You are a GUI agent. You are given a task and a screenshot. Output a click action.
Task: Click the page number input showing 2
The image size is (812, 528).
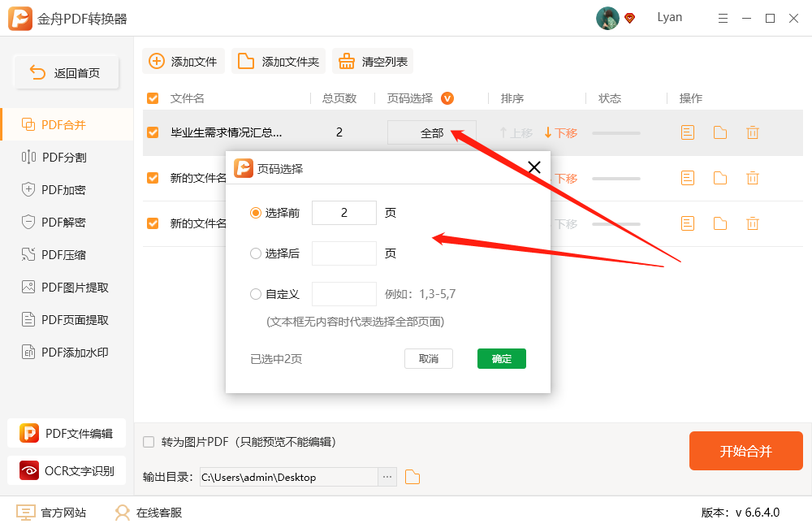tap(344, 212)
